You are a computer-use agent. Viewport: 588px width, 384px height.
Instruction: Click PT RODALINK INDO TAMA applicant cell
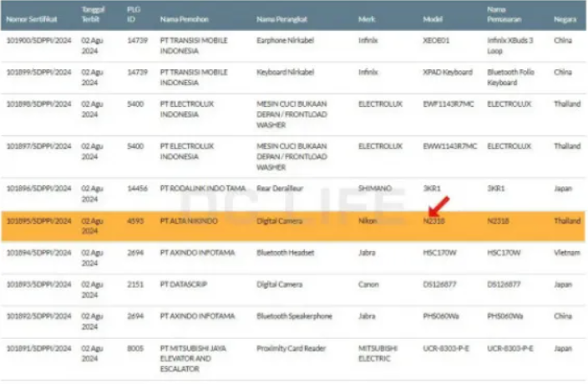203,188
